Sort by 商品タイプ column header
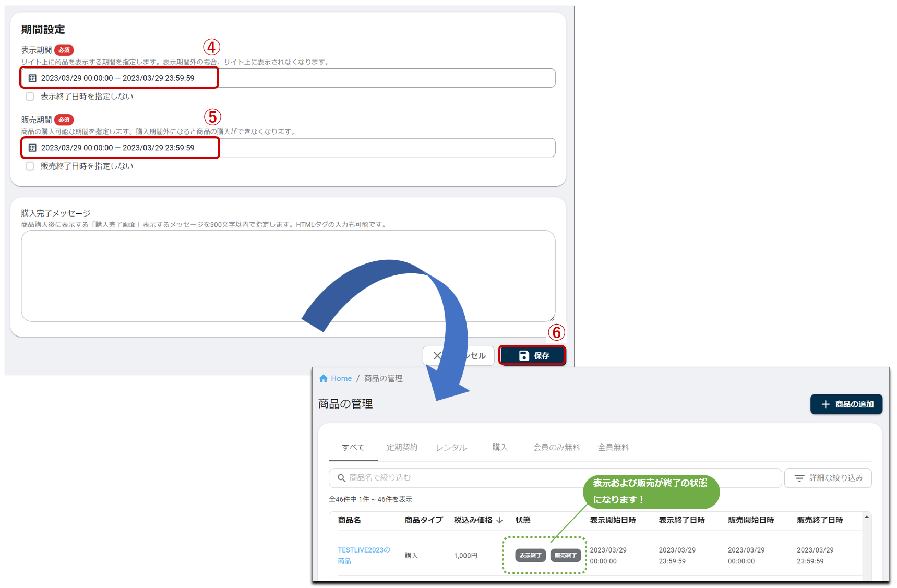The height and width of the screenshot is (588, 897). (424, 520)
